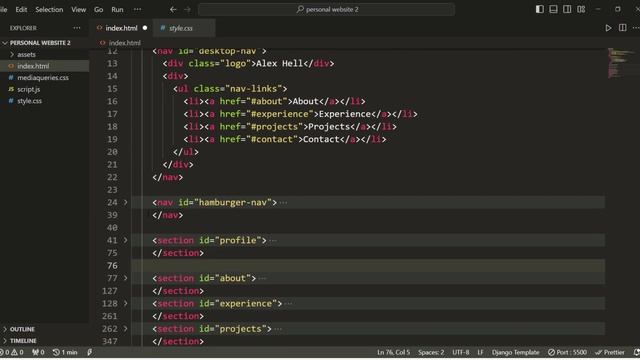The image size is (640, 360).
Task: Change line ending via LF
Action: click(480, 352)
